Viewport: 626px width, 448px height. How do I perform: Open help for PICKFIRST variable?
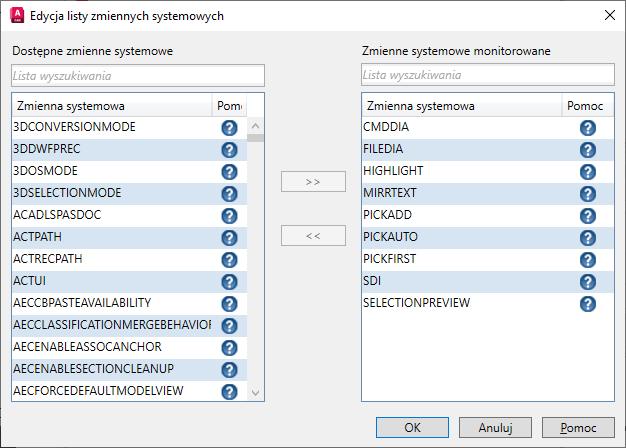click(588, 260)
